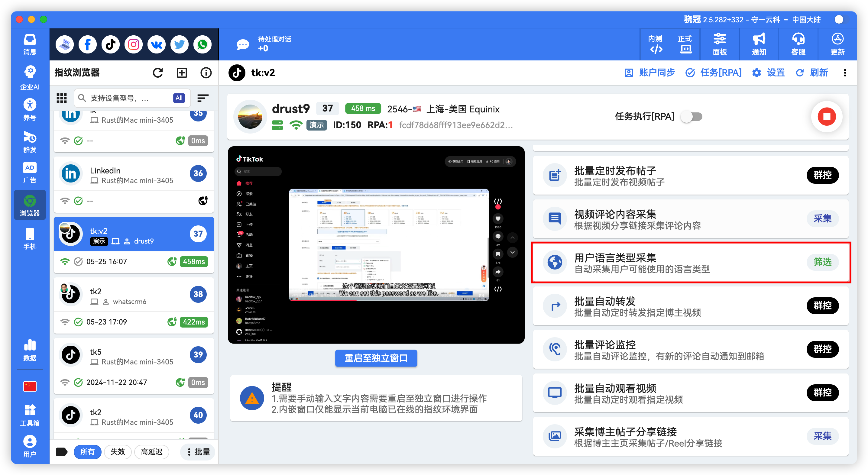Open the 客服 customer service panel

pos(798,44)
